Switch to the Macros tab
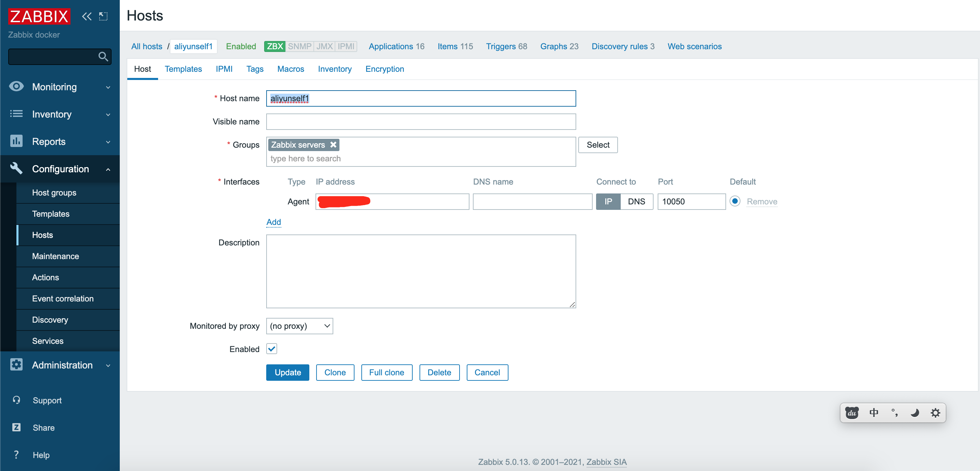The height and width of the screenshot is (471, 980). tap(290, 69)
